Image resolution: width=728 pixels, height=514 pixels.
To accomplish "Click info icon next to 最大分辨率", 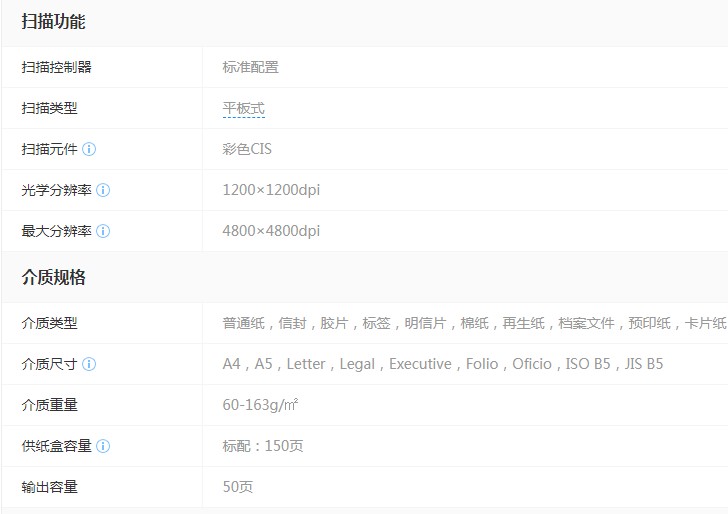I will pos(103,231).
